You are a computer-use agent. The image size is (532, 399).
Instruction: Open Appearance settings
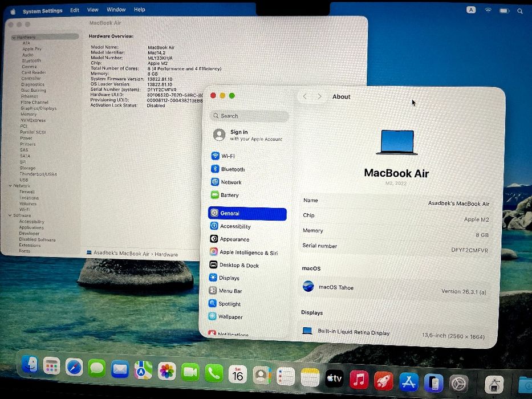pos(229,239)
